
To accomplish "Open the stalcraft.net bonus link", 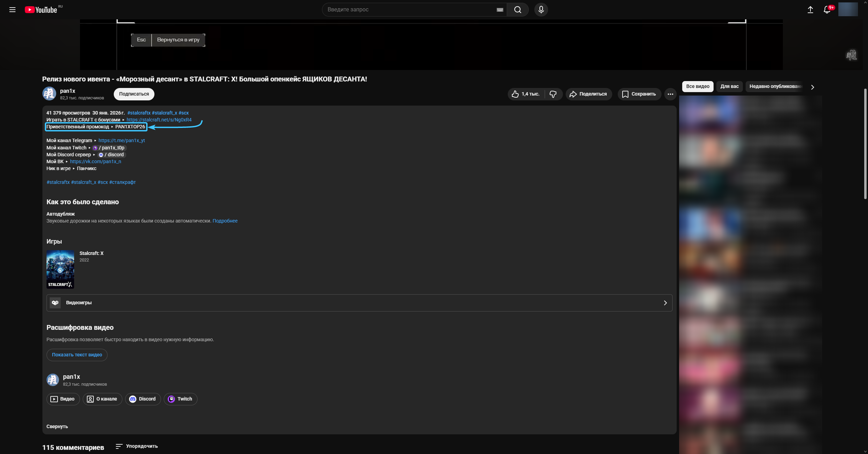I will [x=159, y=120].
